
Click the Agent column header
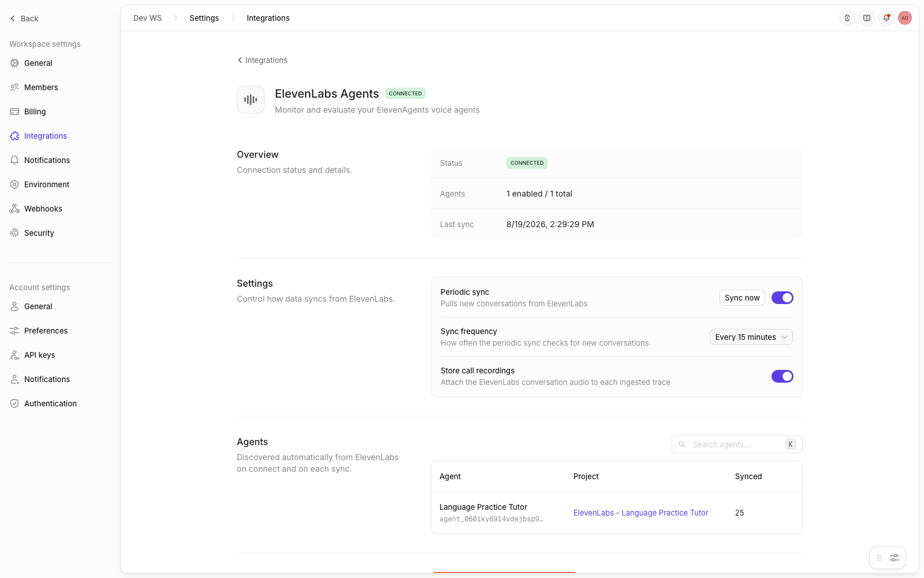pos(450,476)
